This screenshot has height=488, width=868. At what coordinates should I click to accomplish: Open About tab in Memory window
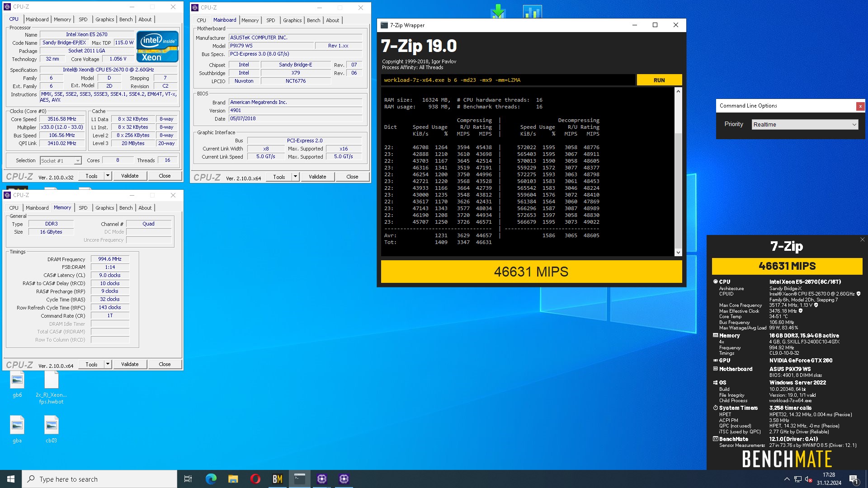[145, 208]
